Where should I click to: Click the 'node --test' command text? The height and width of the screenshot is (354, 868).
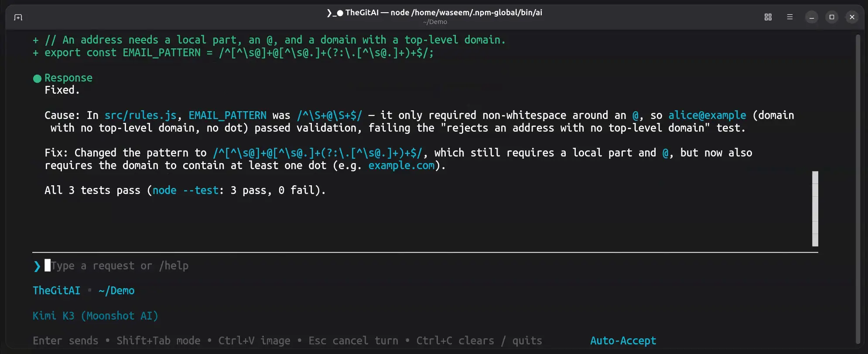tap(185, 190)
